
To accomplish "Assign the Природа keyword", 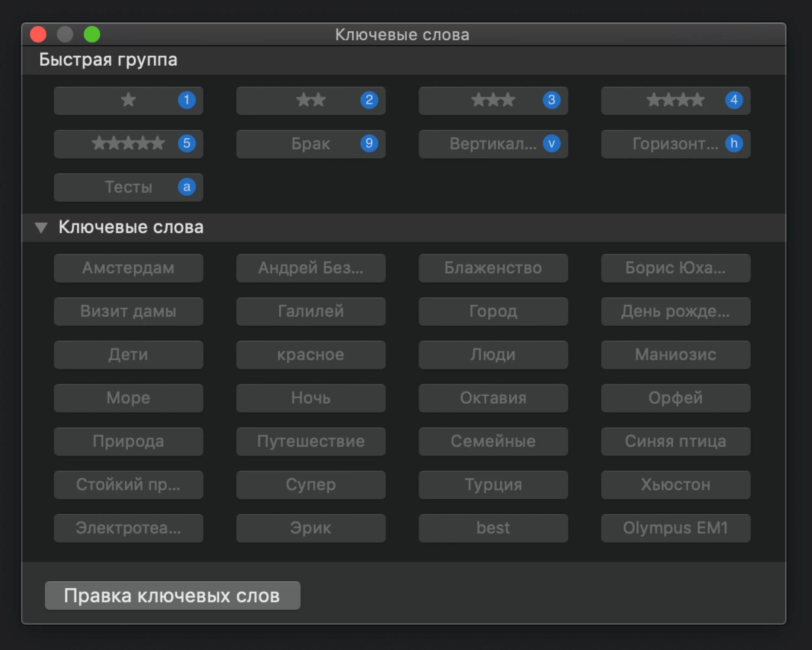I will (128, 441).
